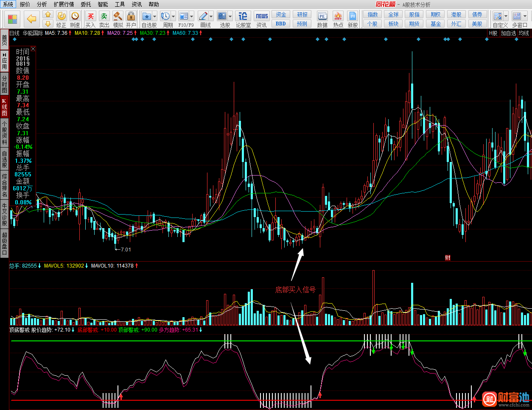This screenshot has height=410, width=532.
Task: Expand the 自定义 dropdown arrow
Action: pos(506,17)
